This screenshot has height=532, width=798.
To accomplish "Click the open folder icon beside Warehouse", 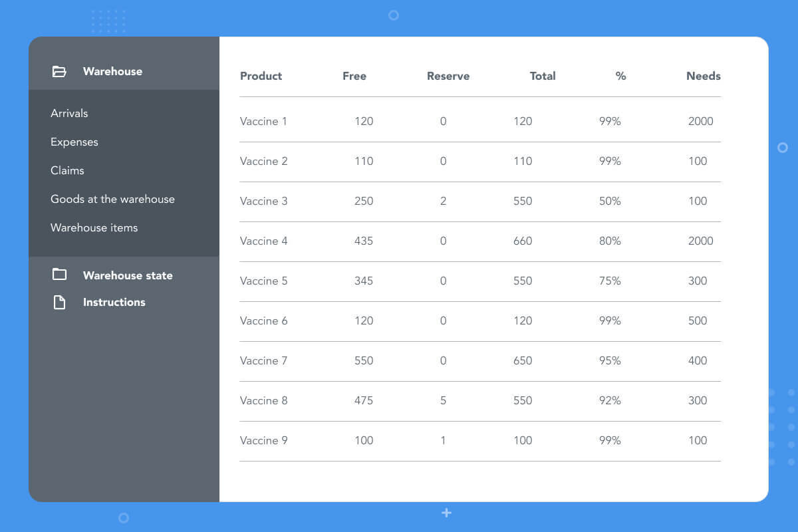I will point(59,71).
